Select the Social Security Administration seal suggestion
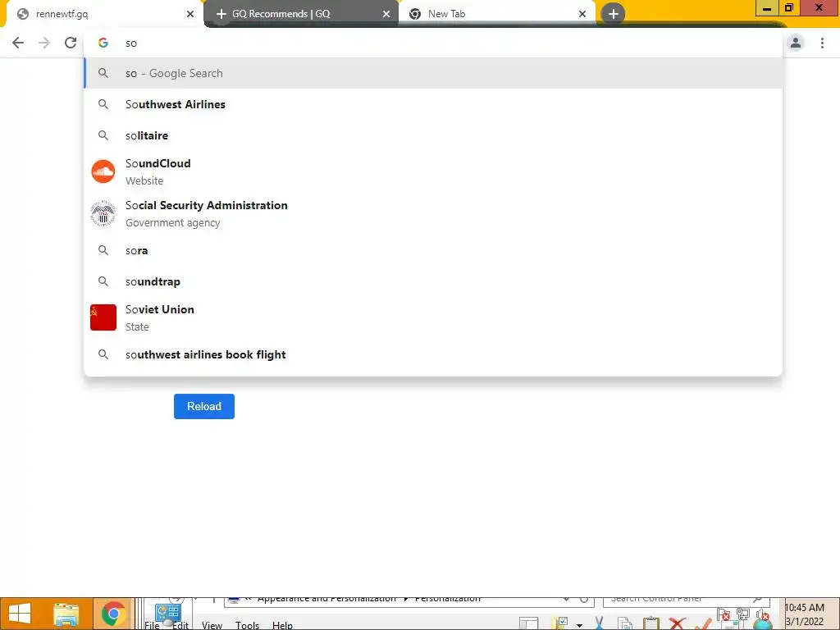Viewport: 840px width, 630px height. coord(103,213)
